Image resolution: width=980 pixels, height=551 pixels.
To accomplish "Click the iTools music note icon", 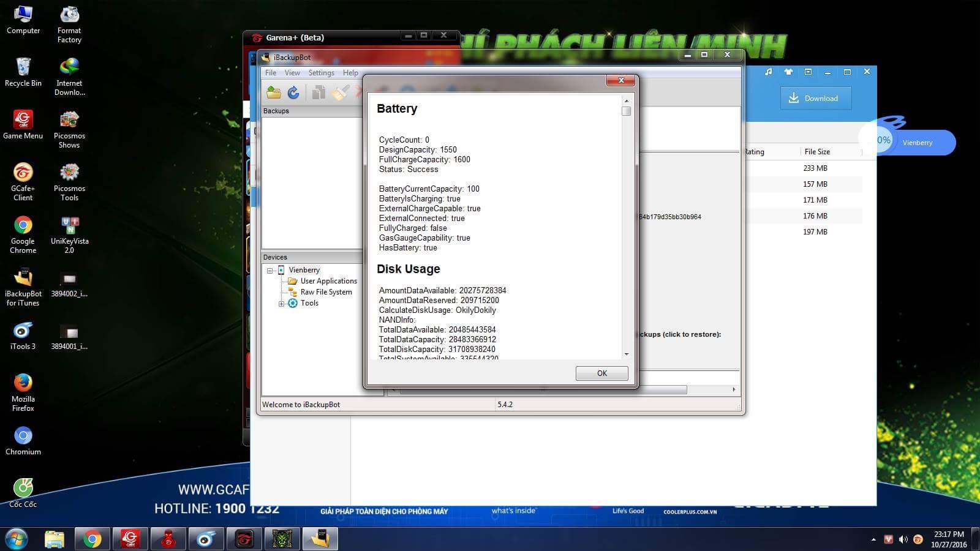I will (768, 72).
